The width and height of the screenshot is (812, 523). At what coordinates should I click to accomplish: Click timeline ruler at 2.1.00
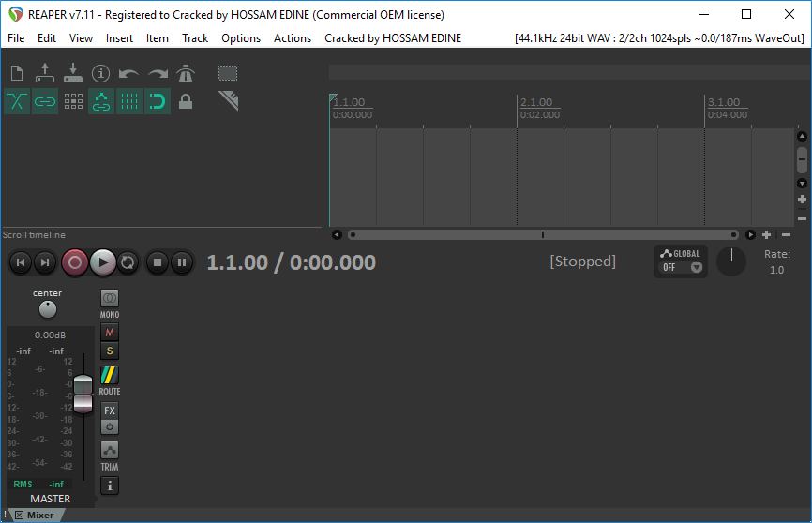tap(536, 102)
